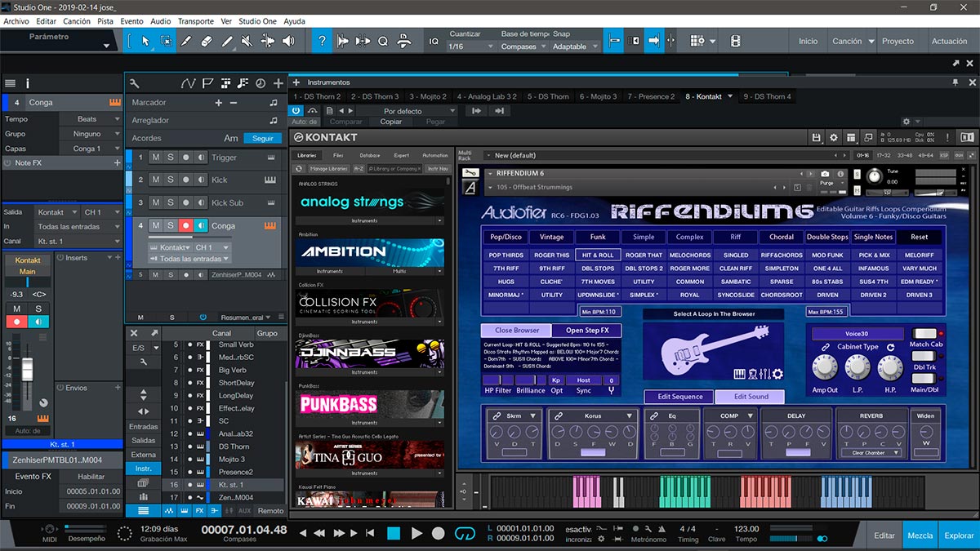Image resolution: width=980 pixels, height=551 pixels.
Task: Click the Record button in transport
Action: (x=439, y=533)
